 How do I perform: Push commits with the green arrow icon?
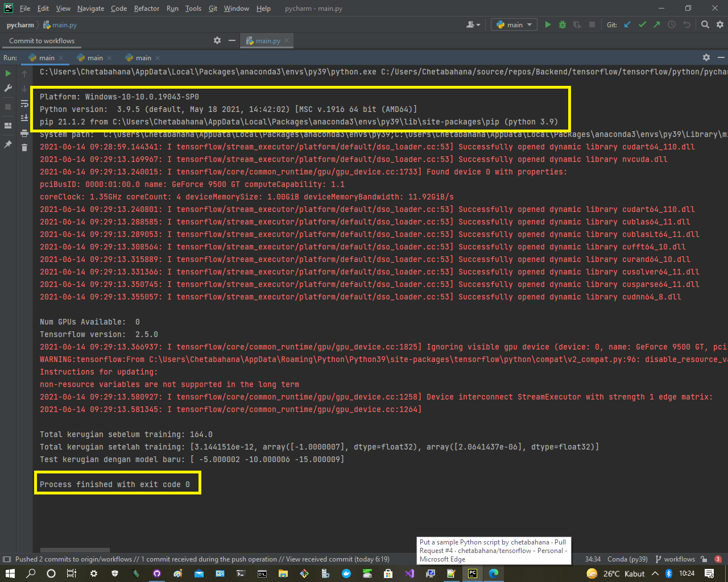click(657, 24)
